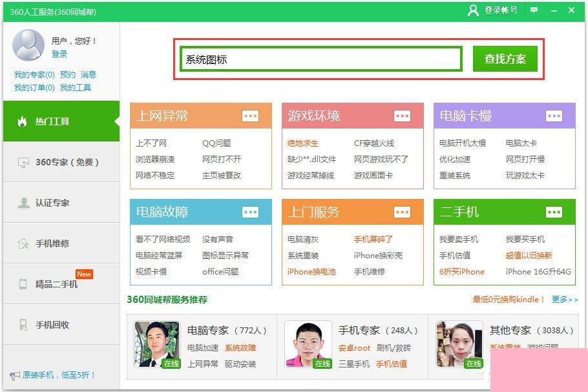Image resolution: width=588 pixels, height=392 pixels.
Task: Select 电脑开机太慢 entry
Action: (x=463, y=143)
